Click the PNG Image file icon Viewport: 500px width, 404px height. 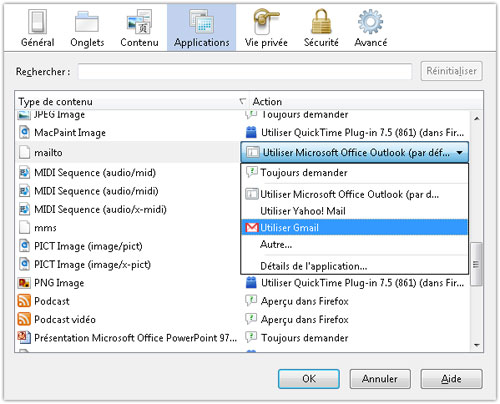(x=24, y=283)
